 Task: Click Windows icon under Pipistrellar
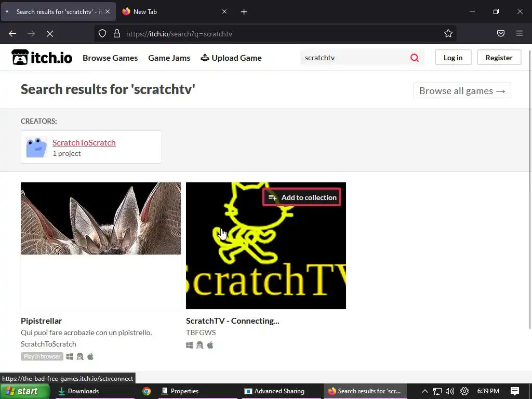70,356
